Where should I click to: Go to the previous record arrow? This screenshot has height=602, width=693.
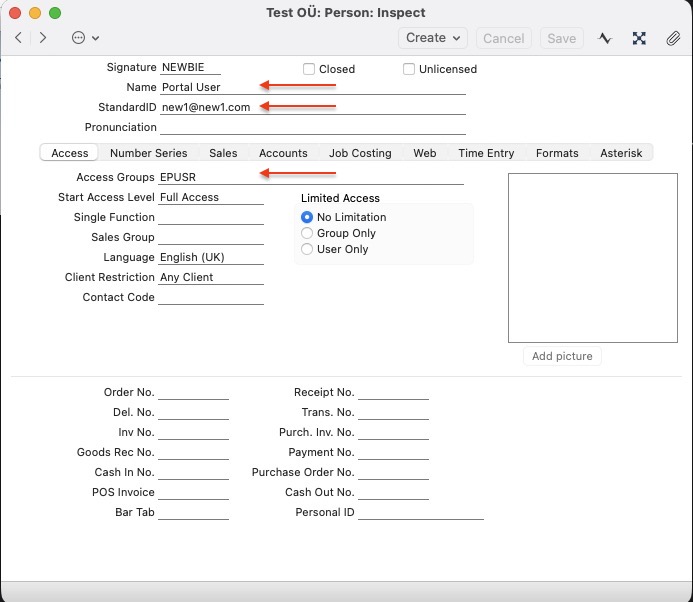point(18,38)
